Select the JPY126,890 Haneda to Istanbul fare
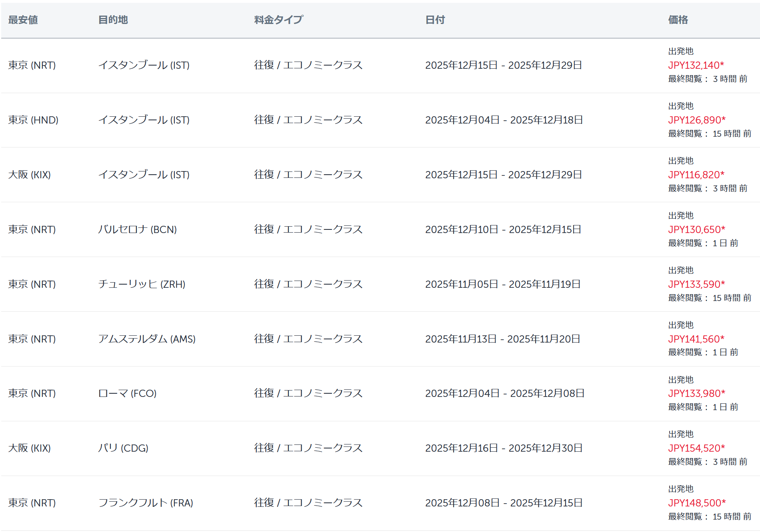This screenshot has width=760, height=532. (x=696, y=120)
